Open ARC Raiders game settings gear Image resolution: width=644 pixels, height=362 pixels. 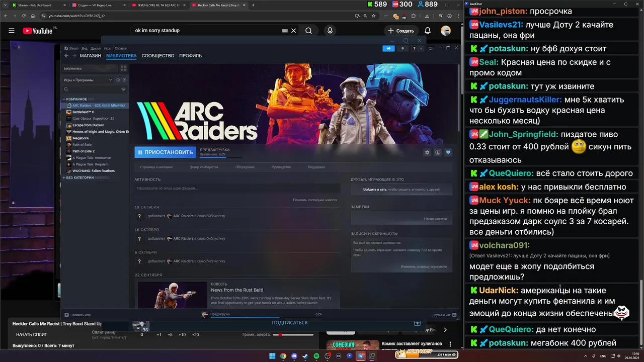427,152
